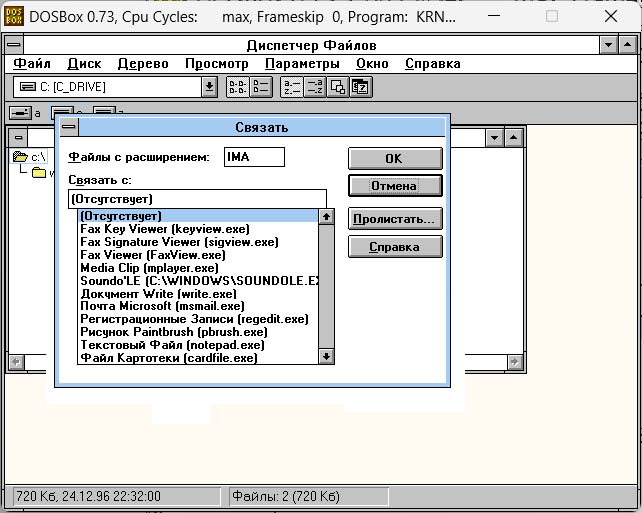The image size is (642, 513).
Task: Click status text Файлы: 2 (720 Кб)
Action: coord(286,496)
